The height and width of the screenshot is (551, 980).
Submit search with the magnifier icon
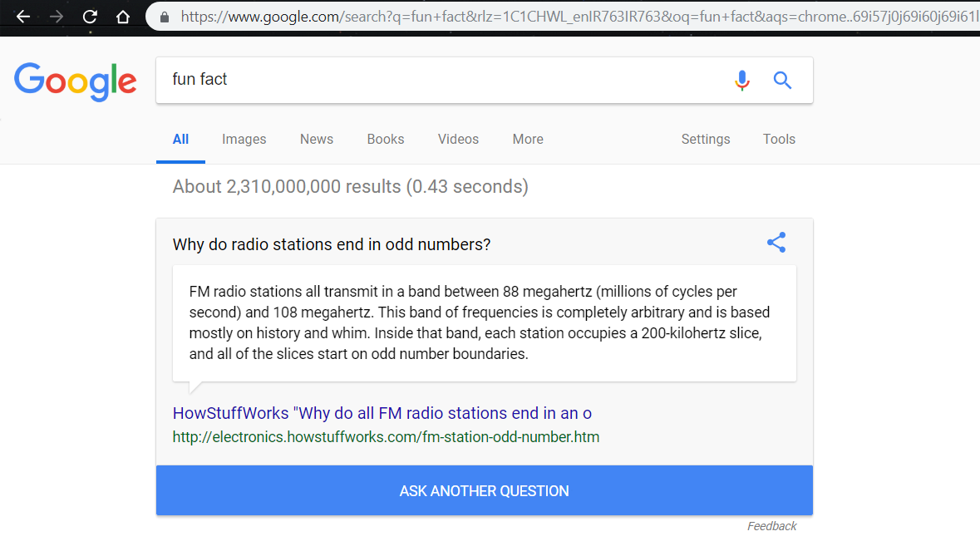pyautogui.click(x=782, y=80)
